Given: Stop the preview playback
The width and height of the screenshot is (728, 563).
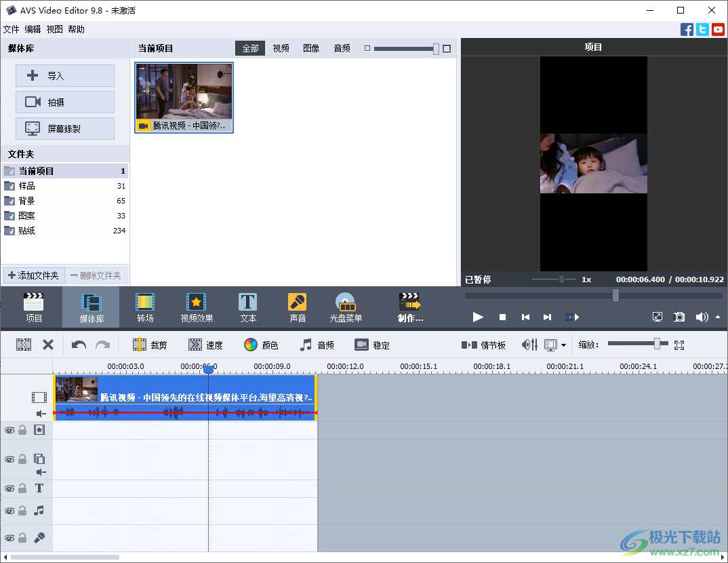Looking at the screenshot, I should click(502, 317).
